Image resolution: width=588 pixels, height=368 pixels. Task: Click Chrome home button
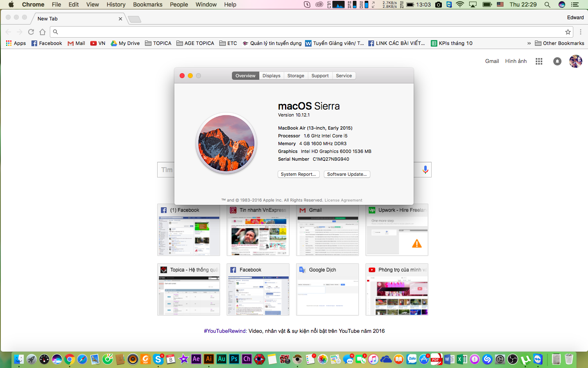(42, 31)
